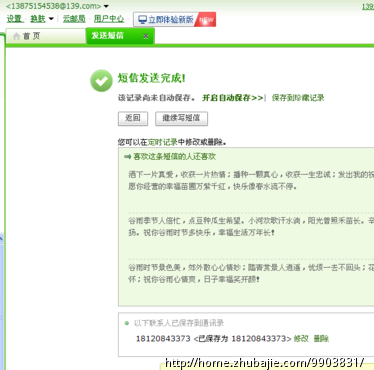The width and height of the screenshot is (374, 370).
Task: Click the 返回 button
Action: point(133,118)
